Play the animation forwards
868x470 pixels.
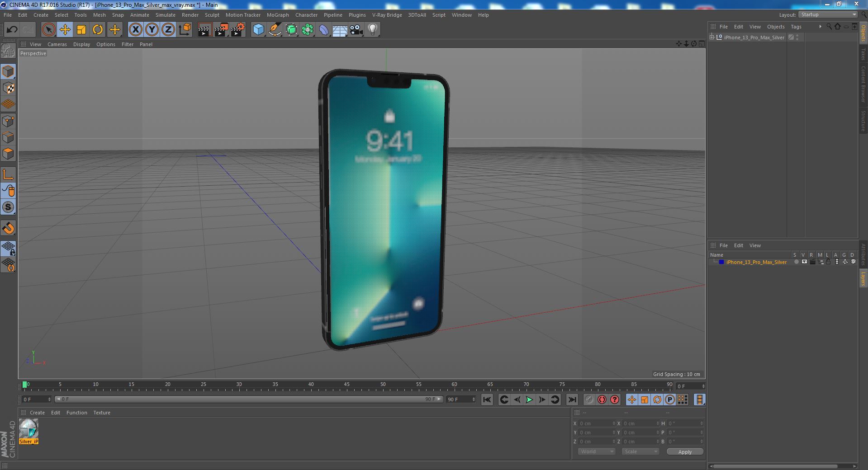[x=529, y=399]
